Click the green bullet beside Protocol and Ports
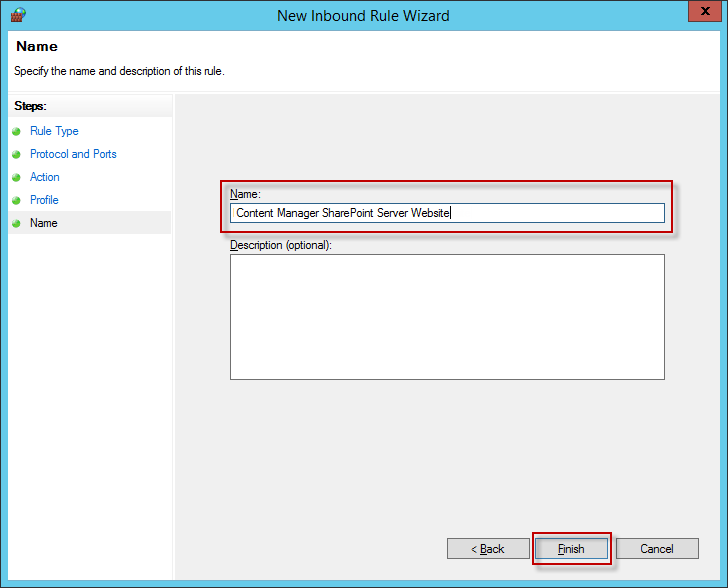This screenshot has width=728, height=588. tap(16, 155)
